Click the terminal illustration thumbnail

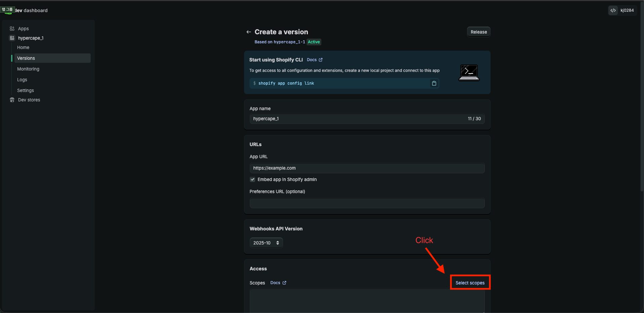[x=469, y=73]
